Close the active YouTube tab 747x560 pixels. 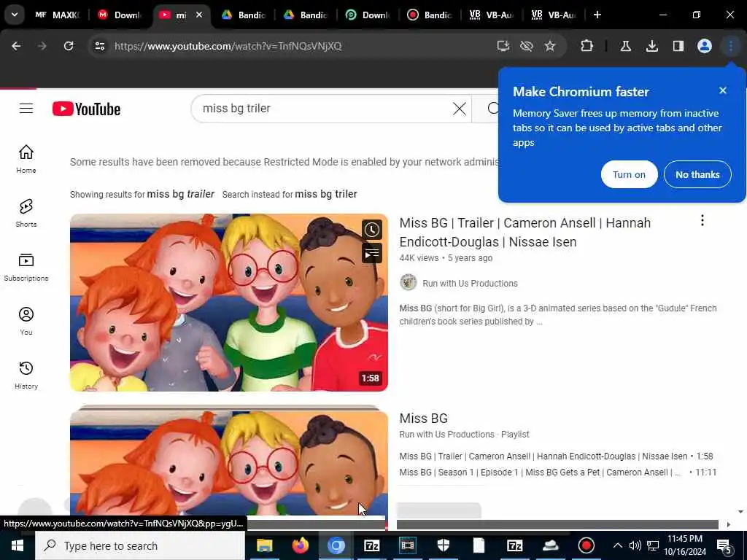[199, 15]
